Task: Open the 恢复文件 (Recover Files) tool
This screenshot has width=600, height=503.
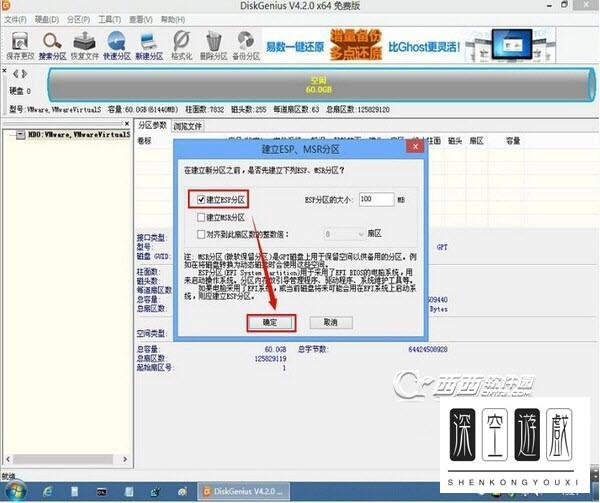Action: [86, 41]
